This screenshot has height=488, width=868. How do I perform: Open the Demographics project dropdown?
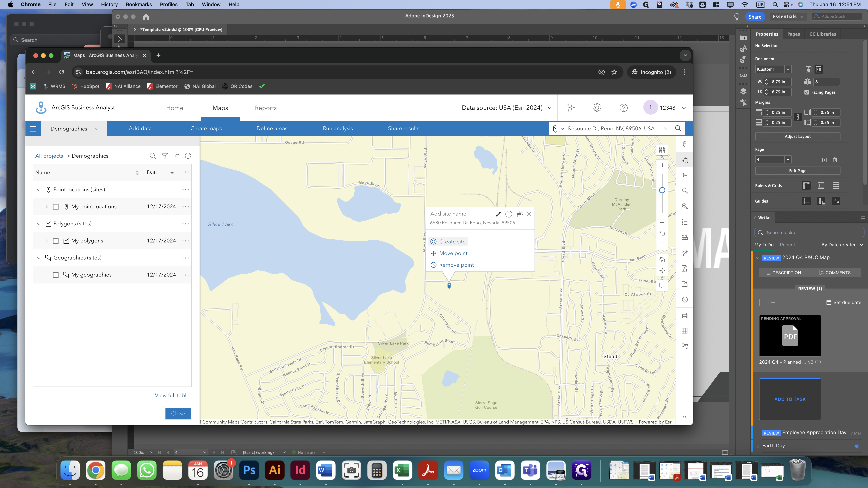pos(74,129)
